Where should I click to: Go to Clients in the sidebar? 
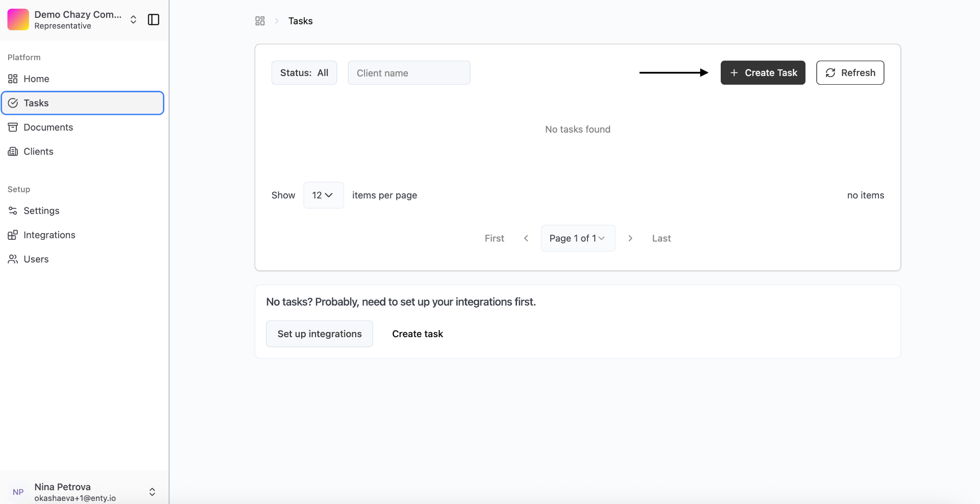point(83,152)
